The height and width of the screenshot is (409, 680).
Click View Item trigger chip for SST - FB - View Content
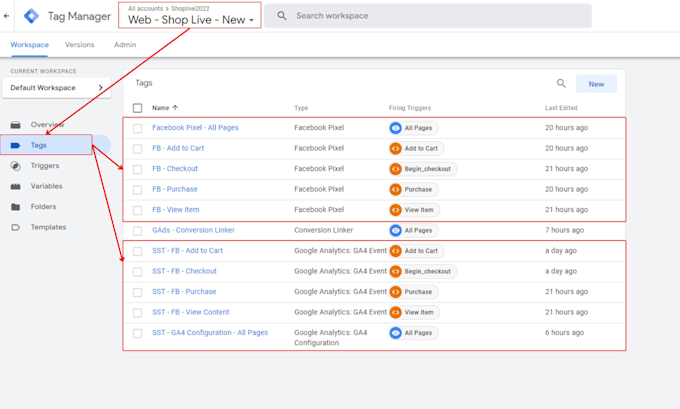[x=414, y=312]
